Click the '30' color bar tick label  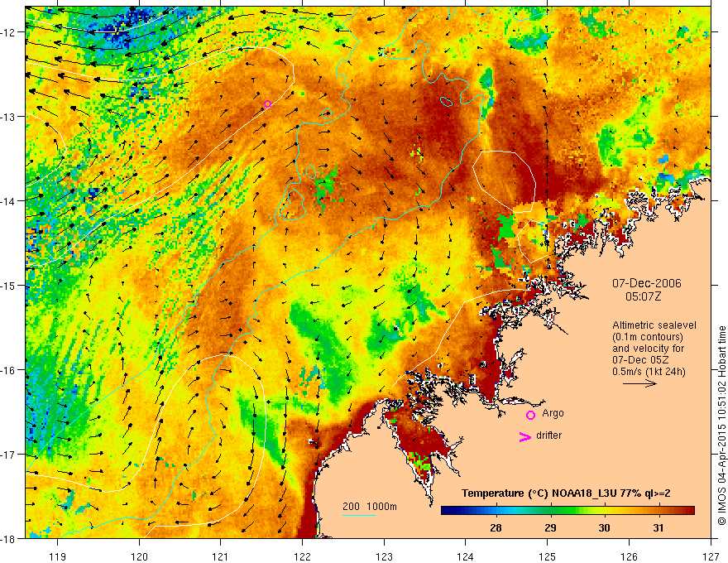[604, 528]
